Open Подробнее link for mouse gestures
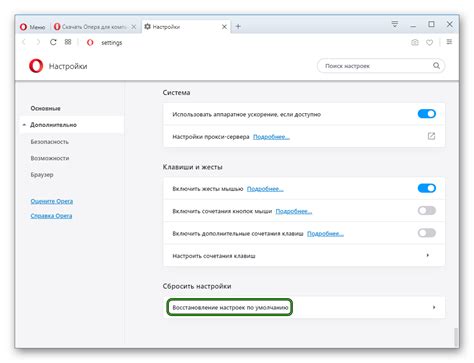The width and height of the screenshot is (474, 363). [265, 189]
